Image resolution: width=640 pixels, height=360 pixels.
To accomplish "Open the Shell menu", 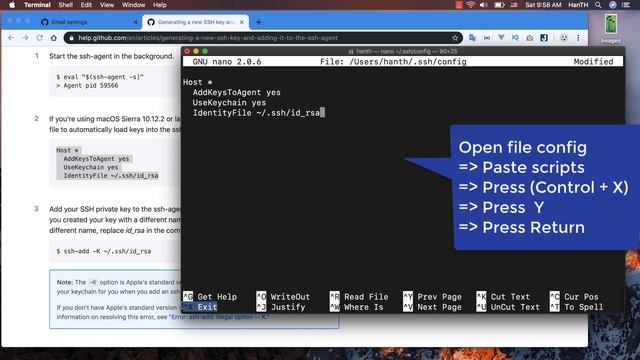I will pyautogui.click(x=65, y=5).
